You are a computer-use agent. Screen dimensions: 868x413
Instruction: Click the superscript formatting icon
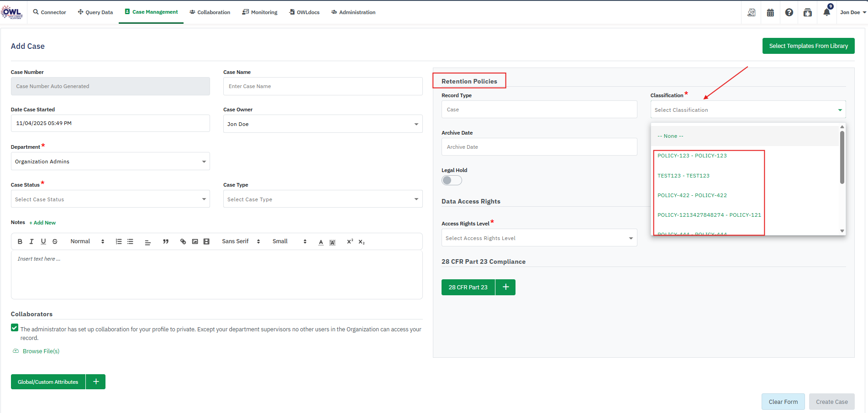pyautogui.click(x=350, y=241)
